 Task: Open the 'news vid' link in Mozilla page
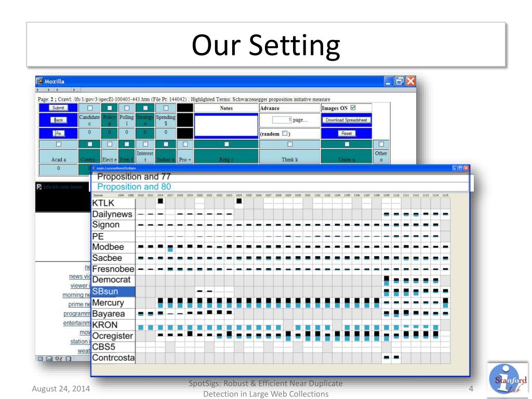[x=80, y=276]
